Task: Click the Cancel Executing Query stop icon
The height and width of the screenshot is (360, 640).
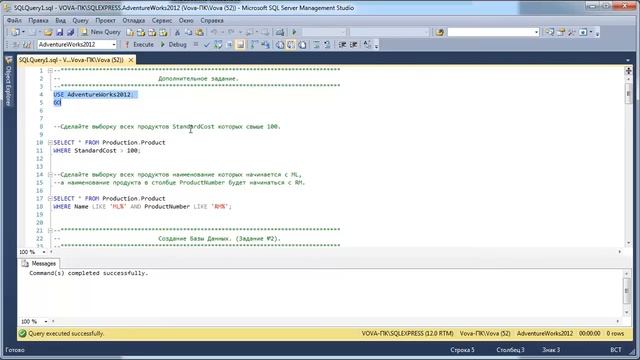Action: (196, 44)
